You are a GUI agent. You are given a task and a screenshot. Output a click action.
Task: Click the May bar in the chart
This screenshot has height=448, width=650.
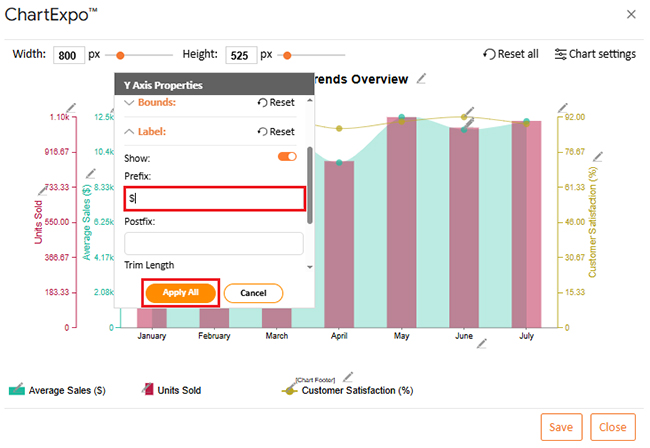pos(401,222)
